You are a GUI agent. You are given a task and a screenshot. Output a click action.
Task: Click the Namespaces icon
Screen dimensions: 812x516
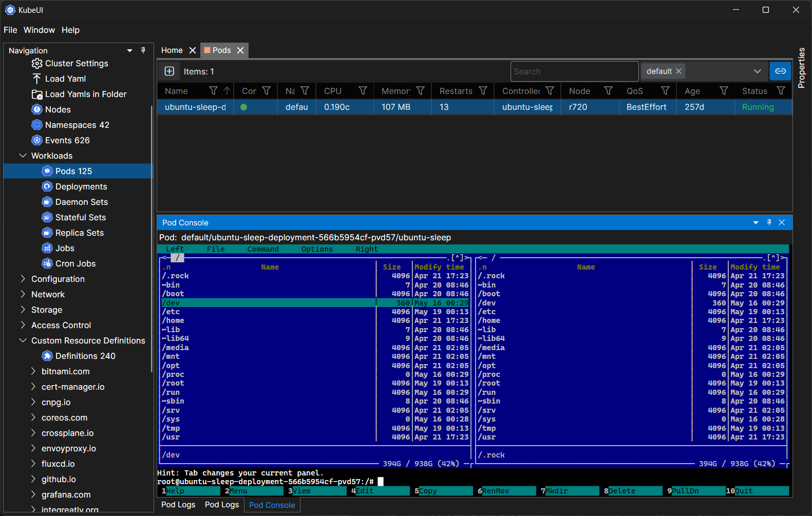click(37, 125)
